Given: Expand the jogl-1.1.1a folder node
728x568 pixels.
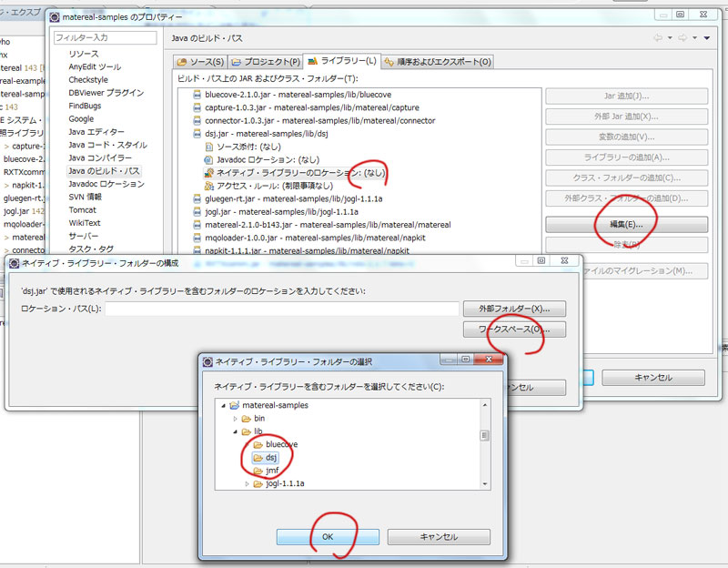Looking at the screenshot, I should click(x=247, y=483).
